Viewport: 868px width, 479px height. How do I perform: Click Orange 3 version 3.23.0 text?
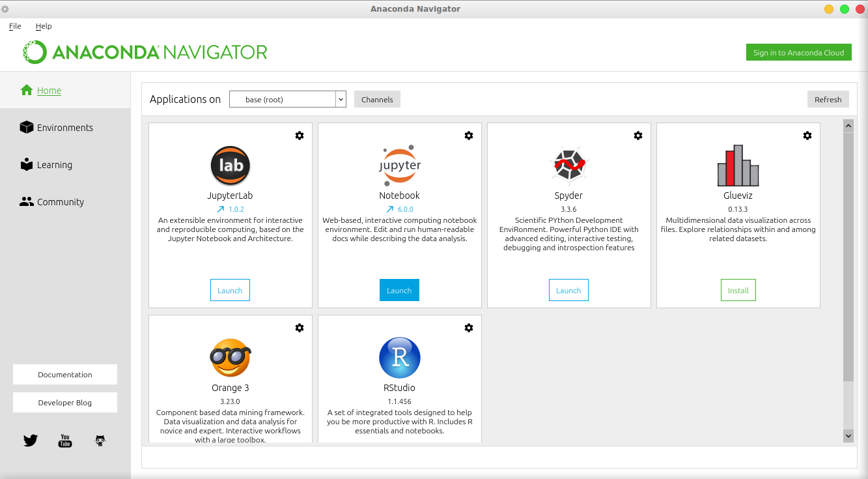tap(230, 401)
